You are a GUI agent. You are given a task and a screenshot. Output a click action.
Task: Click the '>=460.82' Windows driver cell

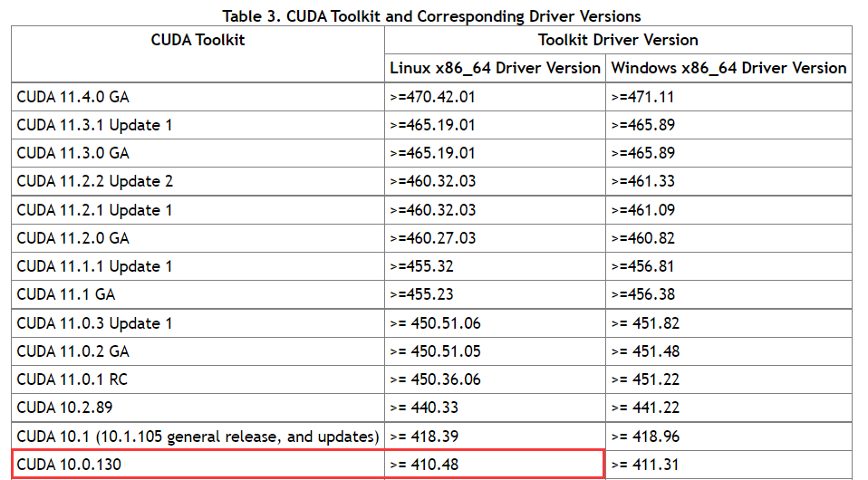(728, 238)
